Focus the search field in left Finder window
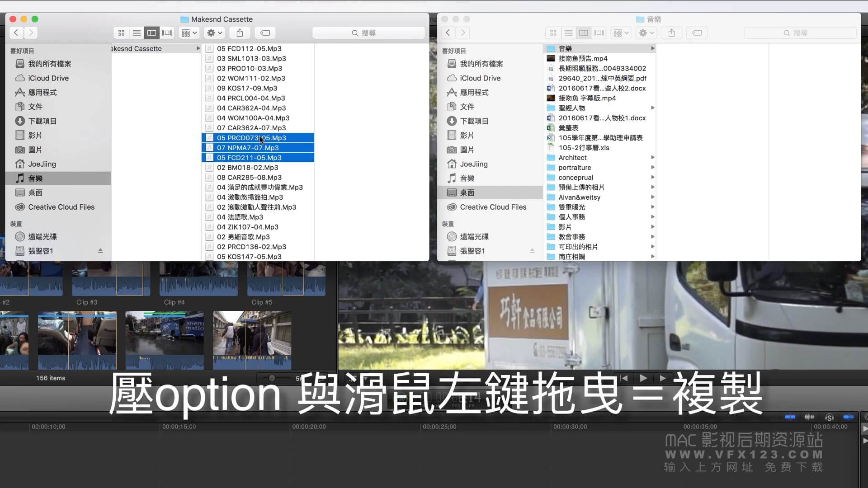Image resolution: width=868 pixels, height=488 pixels. (x=368, y=33)
